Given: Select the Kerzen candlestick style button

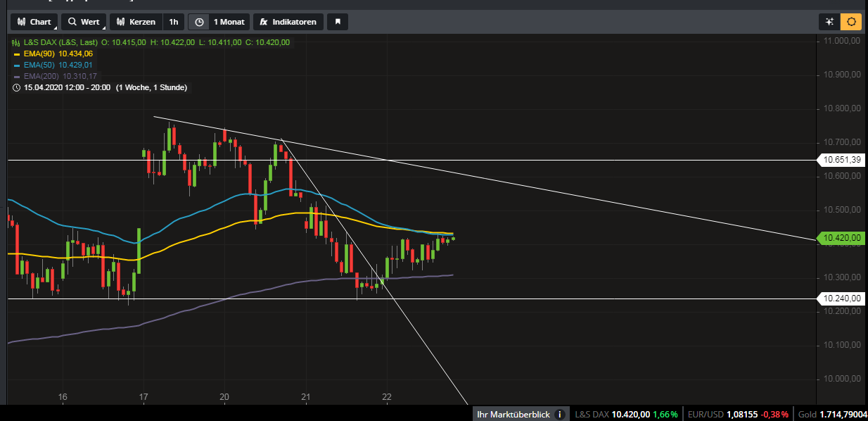Looking at the screenshot, I should pyautogui.click(x=136, y=22).
